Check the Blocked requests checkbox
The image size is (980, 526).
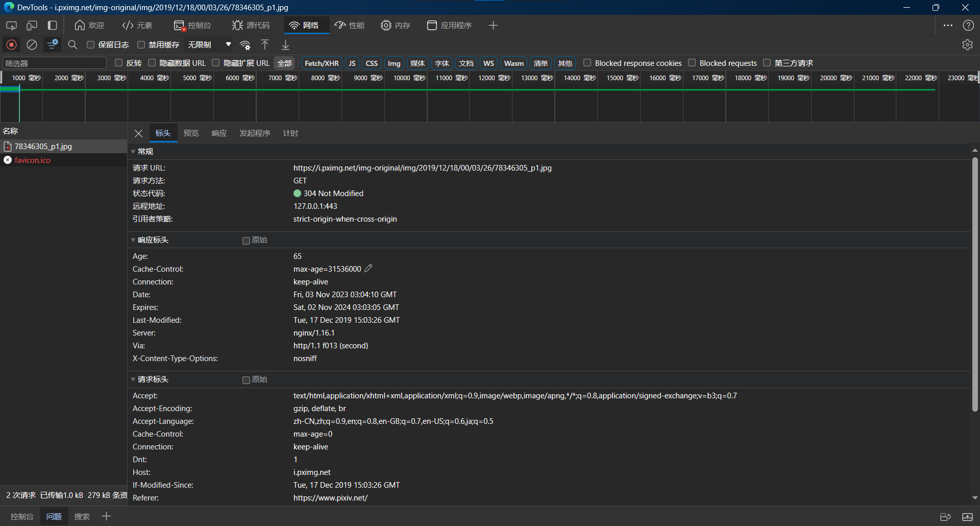(692, 63)
